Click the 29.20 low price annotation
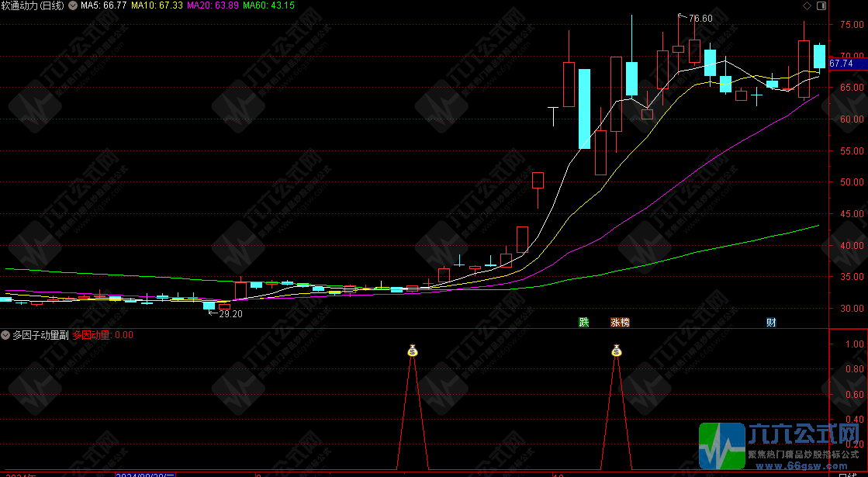 (230, 314)
